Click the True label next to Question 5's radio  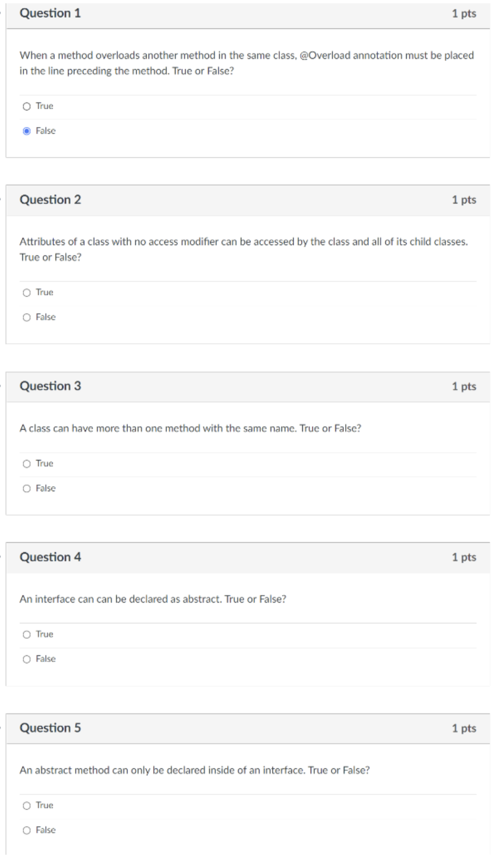pos(44,805)
